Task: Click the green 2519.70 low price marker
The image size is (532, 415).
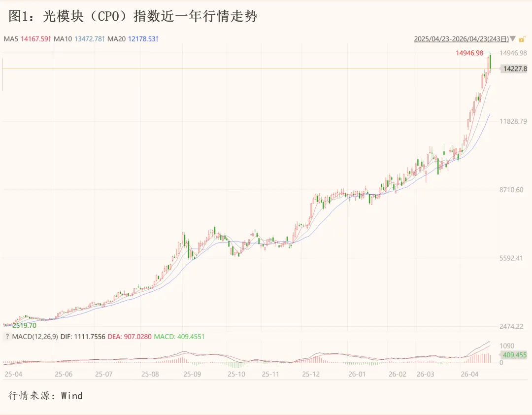Action: [x=25, y=325]
